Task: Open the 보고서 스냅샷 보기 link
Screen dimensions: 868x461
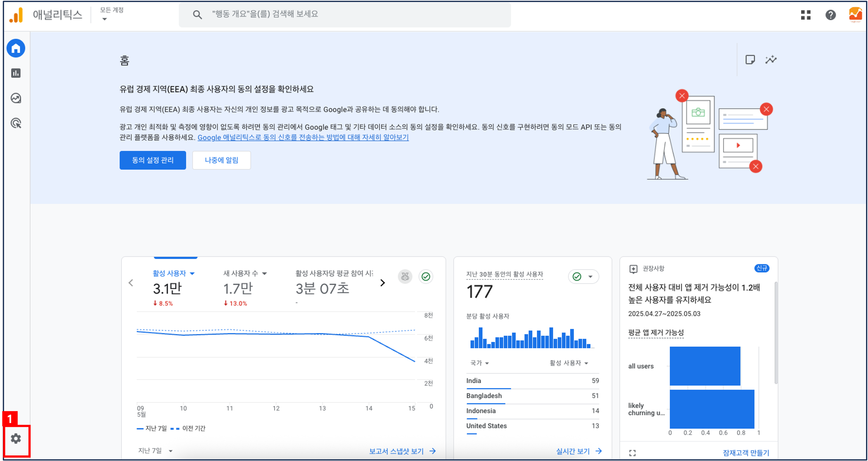Action: point(402,451)
